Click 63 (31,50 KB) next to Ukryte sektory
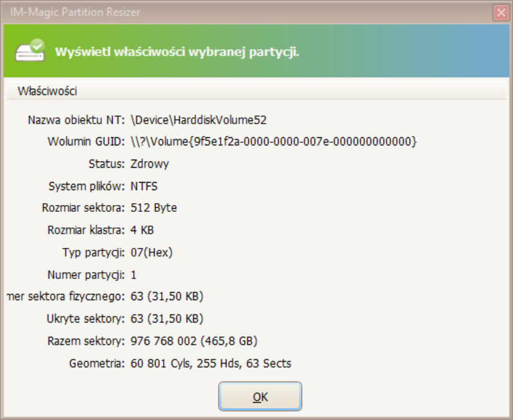 [x=167, y=319]
